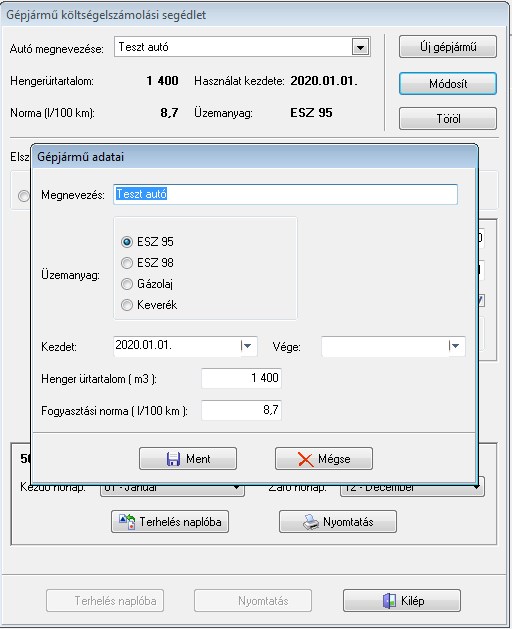This screenshot has width=512, height=629.
Task: Choose Gázolaj as fuel type
Action: point(127,284)
